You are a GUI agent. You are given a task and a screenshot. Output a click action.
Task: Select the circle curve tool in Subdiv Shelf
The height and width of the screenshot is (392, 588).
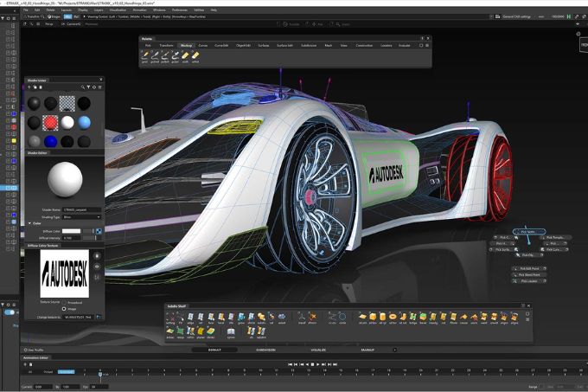[342, 317]
